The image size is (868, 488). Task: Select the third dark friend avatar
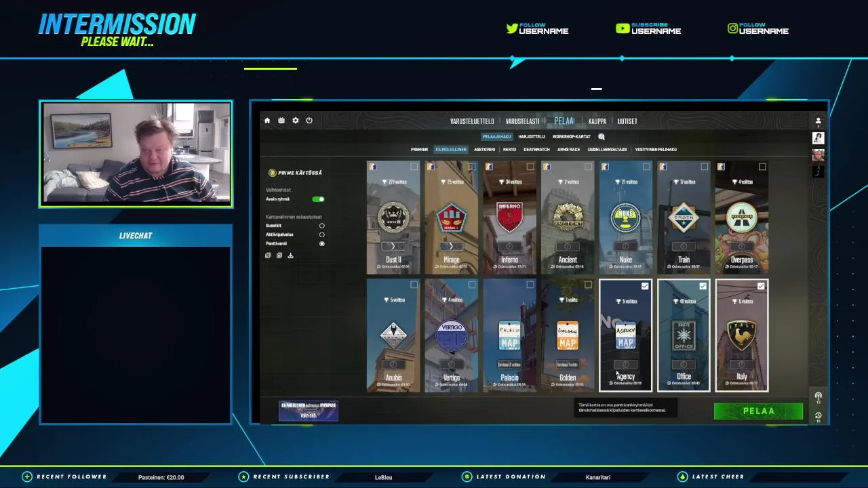(x=818, y=172)
